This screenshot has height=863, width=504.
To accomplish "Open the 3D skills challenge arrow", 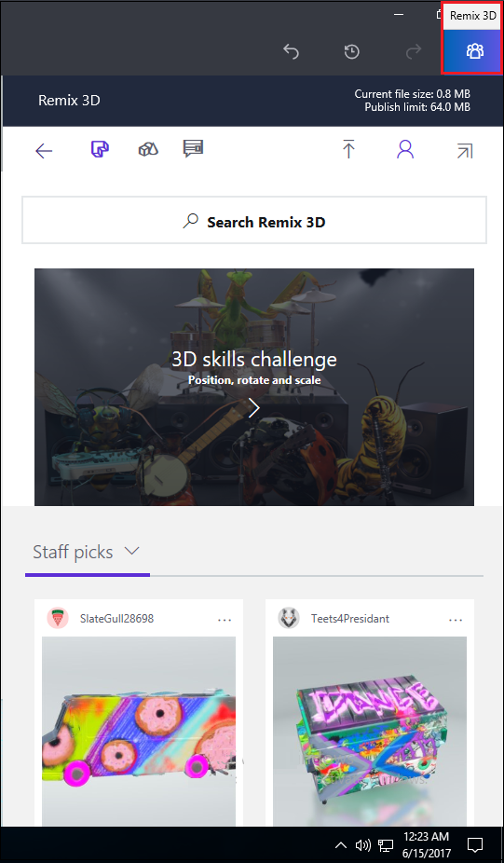I will (x=253, y=408).
